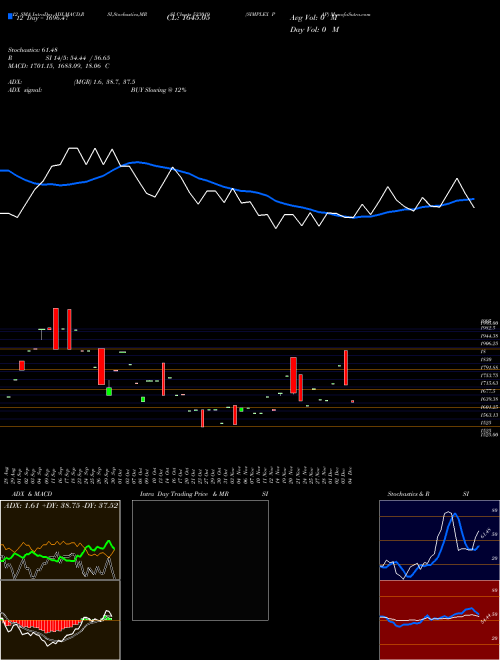Click the 1715.63 price axis label
500x660 pixels.
489,383
